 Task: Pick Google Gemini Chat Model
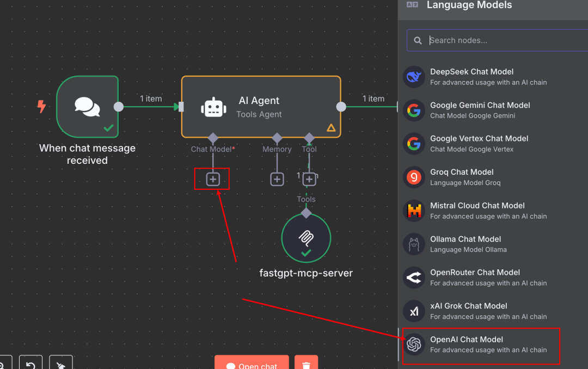click(481, 110)
